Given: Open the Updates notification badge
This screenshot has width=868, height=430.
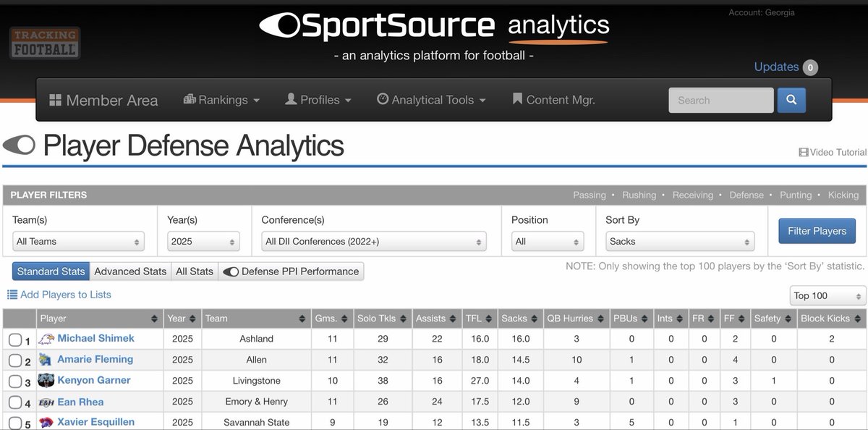Looking at the screenshot, I should [x=810, y=67].
